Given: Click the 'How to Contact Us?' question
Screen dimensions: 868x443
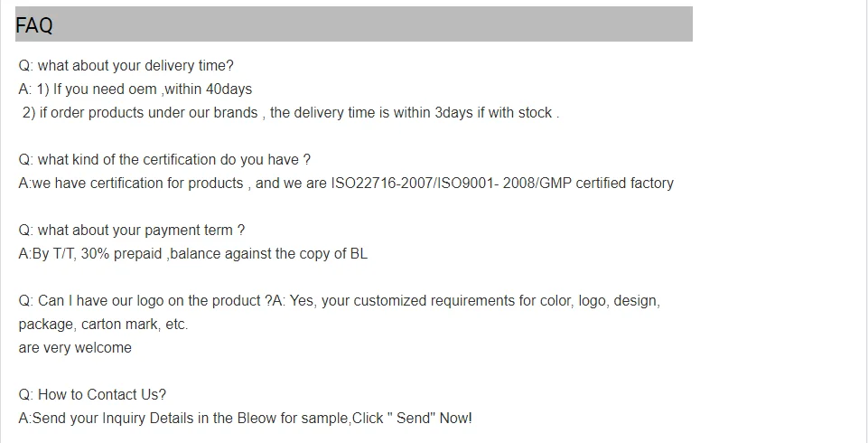Looking at the screenshot, I should pyautogui.click(x=92, y=395).
